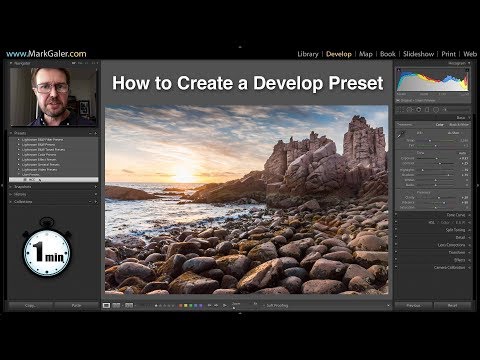The height and width of the screenshot is (360, 480).
Task: Click the Reset button
Action: tap(452, 305)
